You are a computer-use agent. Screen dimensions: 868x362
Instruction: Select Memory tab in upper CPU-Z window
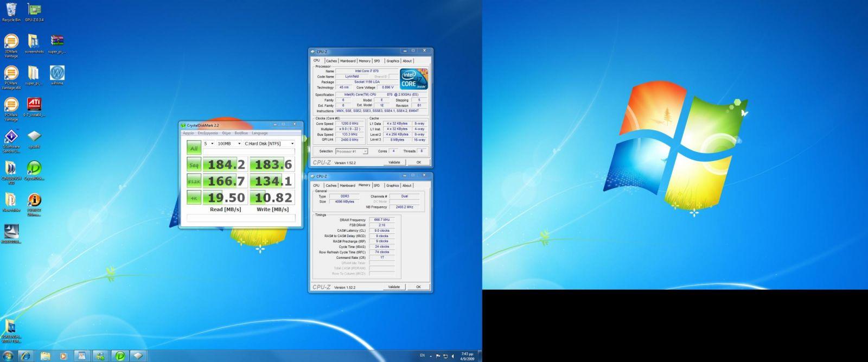pos(365,61)
